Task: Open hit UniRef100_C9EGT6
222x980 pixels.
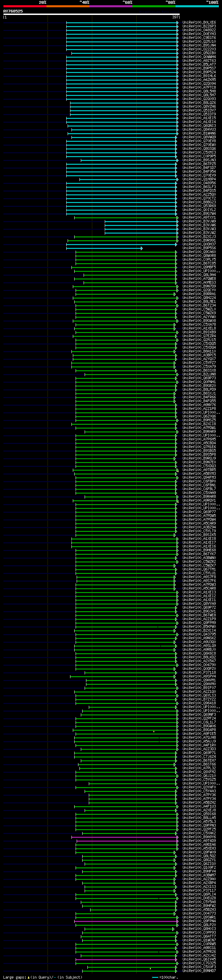Action: point(199,38)
